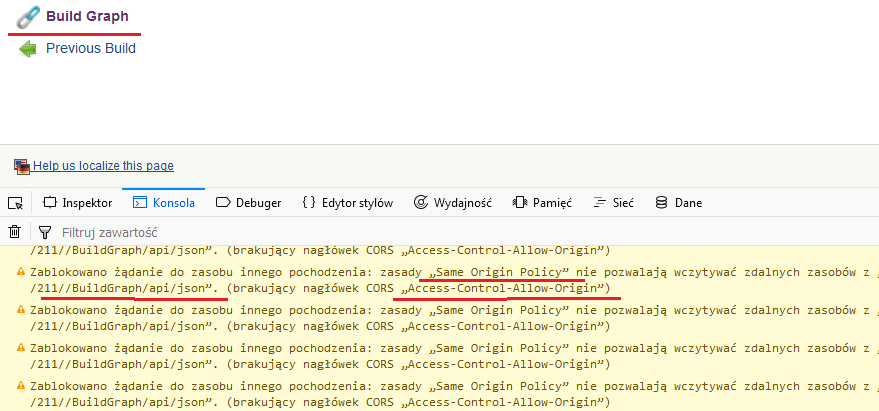Screen dimensions: 879x411
Task: Switch to the Edytor stylów tab
Action: click(348, 203)
